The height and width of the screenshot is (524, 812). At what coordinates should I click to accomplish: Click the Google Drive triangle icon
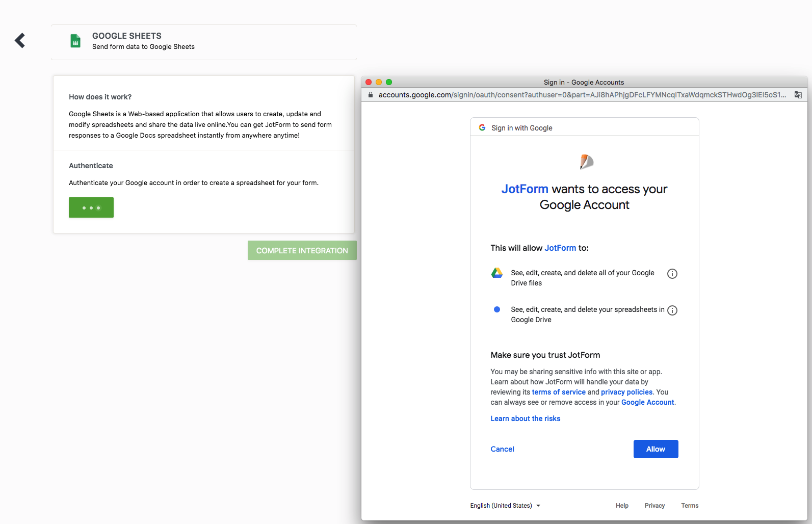coord(497,273)
